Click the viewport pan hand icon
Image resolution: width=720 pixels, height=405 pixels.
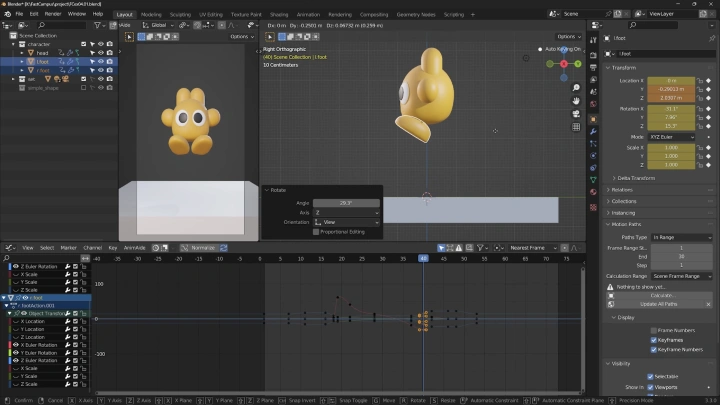coord(576,101)
